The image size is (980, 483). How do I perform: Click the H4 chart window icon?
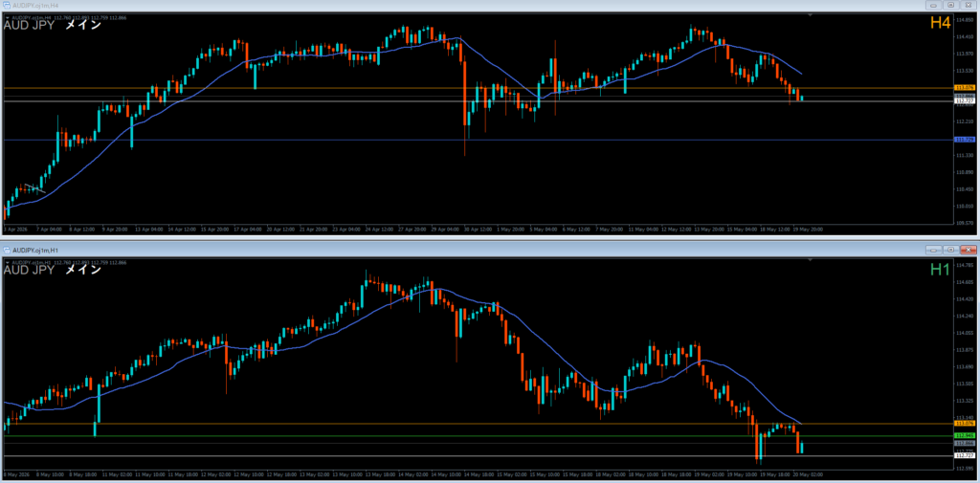point(7,5)
